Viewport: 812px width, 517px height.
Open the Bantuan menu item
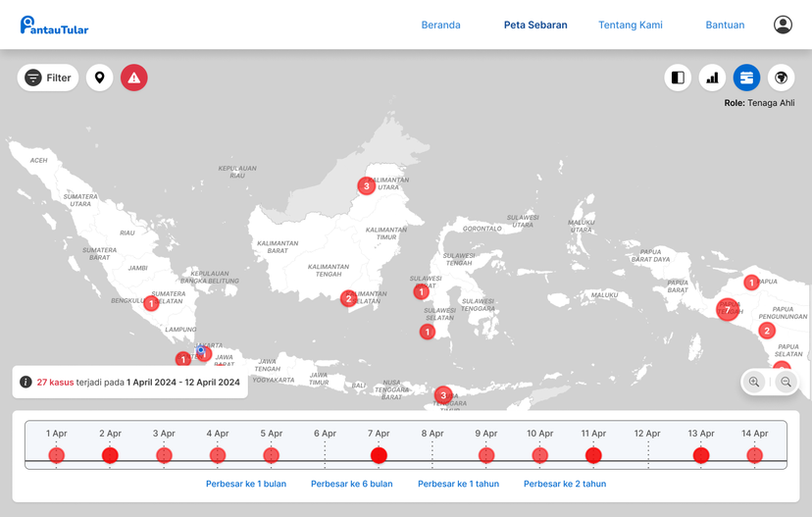coord(725,25)
